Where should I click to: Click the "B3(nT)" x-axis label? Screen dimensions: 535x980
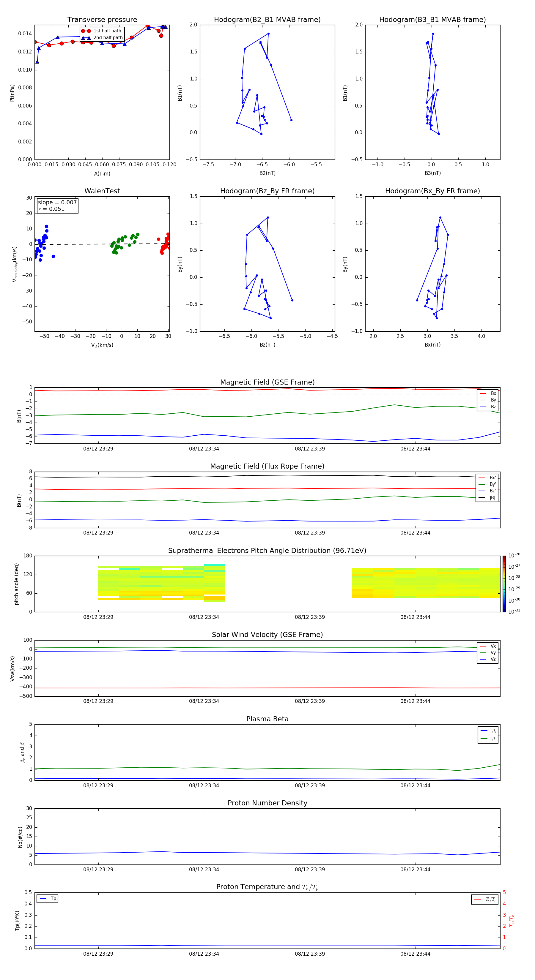(432, 173)
